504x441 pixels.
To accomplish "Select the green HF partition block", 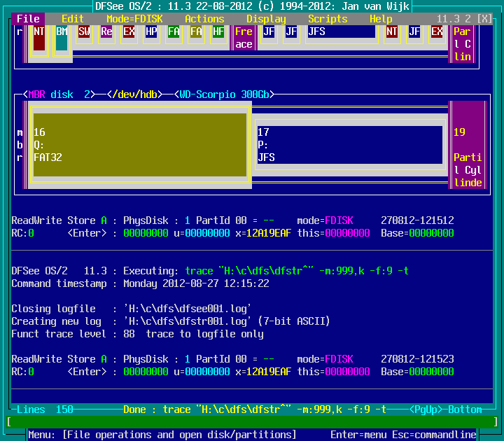I will pyautogui.click(x=218, y=32).
